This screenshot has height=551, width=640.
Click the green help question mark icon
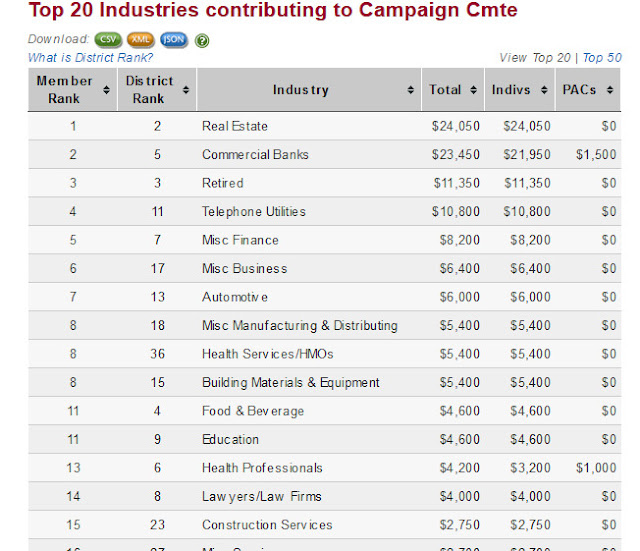pyautogui.click(x=202, y=41)
